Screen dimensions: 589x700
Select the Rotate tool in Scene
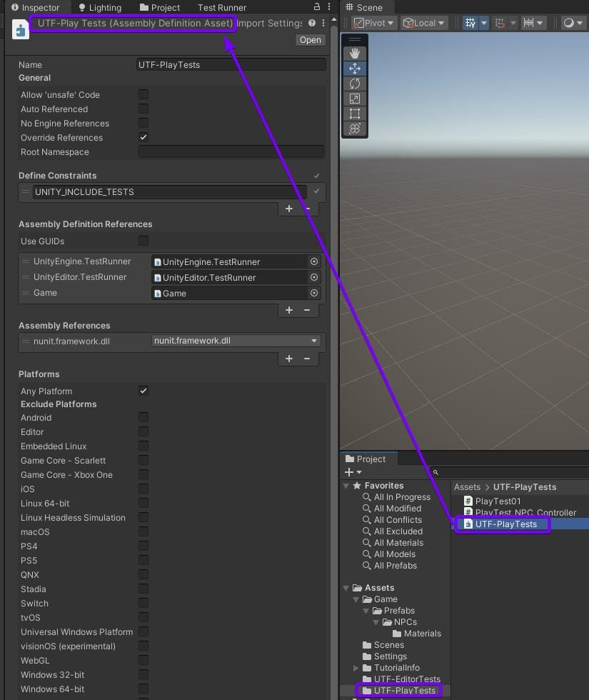354,84
